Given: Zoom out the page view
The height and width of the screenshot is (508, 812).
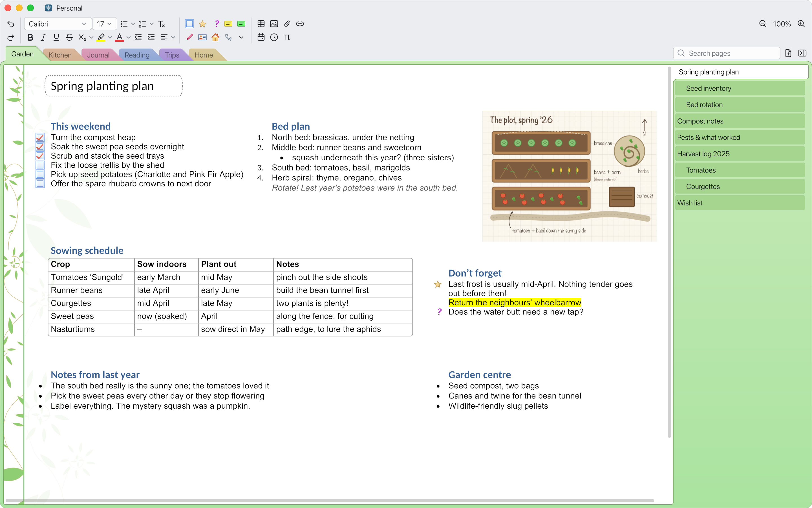Looking at the screenshot, I should tap(763, 24).
